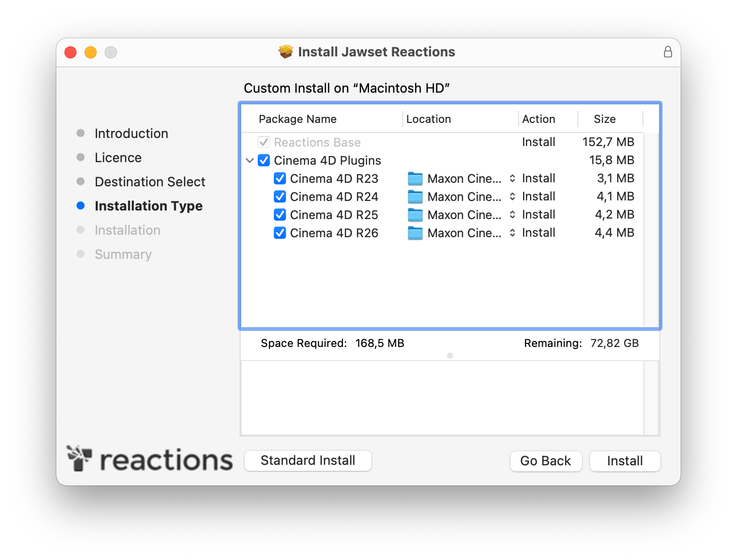The image size is (737, 560).
Task: Select the Reactions Base package row
Action: (x=443, y=142)
